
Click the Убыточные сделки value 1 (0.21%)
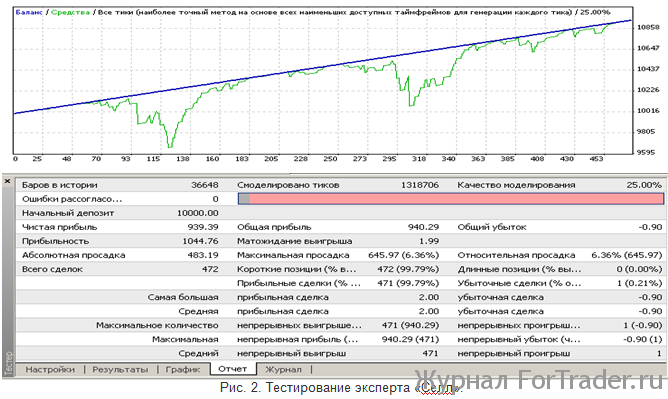tap(640, 283)
